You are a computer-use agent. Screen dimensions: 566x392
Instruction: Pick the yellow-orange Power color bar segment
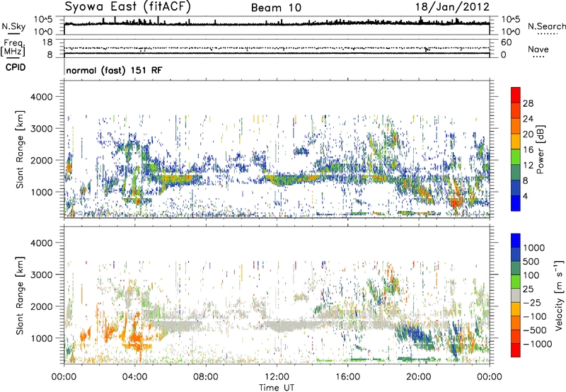[516, 142]
